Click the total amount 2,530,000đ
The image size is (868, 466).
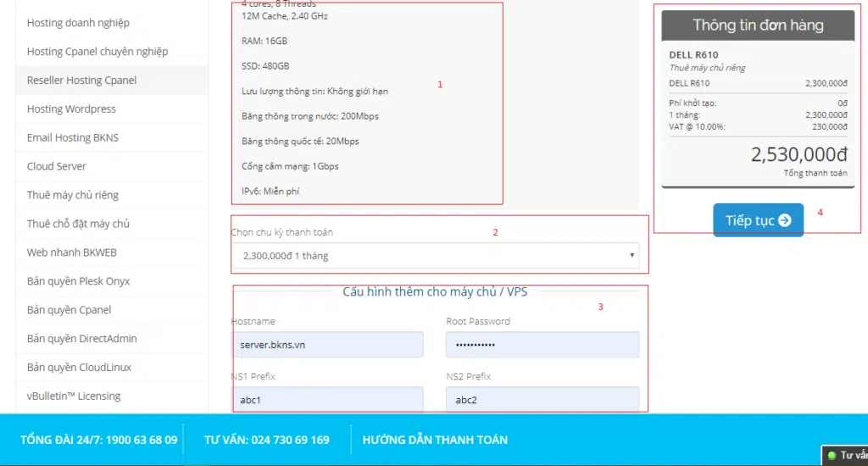[x=798, y=154]
